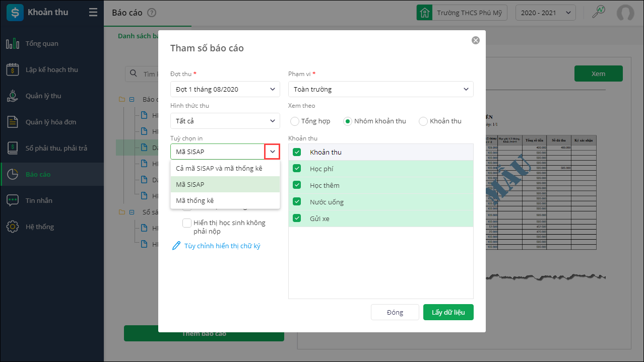The width and height of the screenshot is (644, 362).
Task: Click the Hệ thống gear icon
Action: (13, 227)
